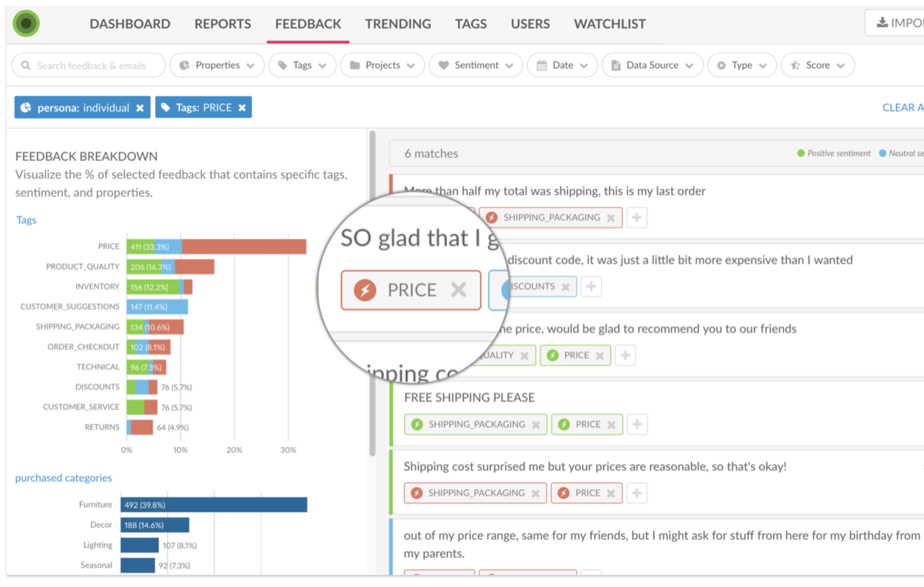The image size is (924, 587).
Task: Switch to the TRENDING tab
Action: click(398, 24)
